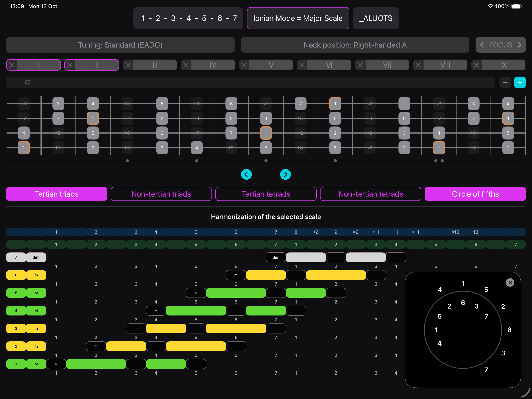Screen dimensions: 532x399
Task: Open the Tuning: Standard (EADG) selector
Action: click(x=120, y=45)
